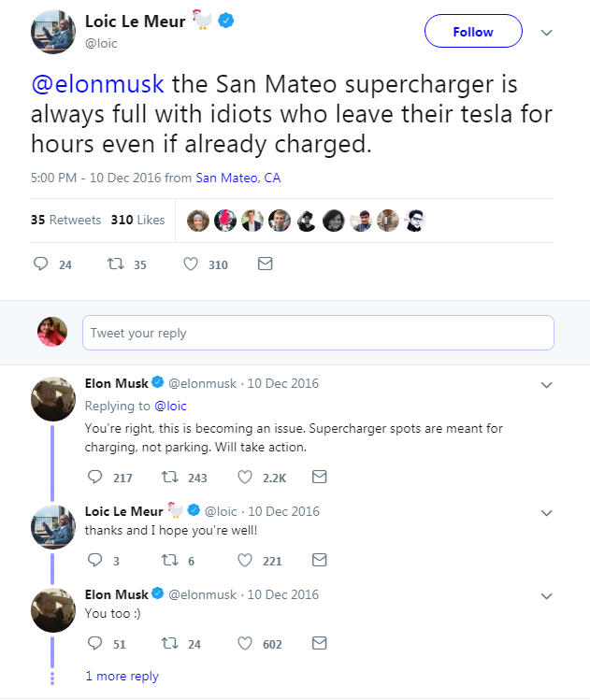Reply to the main Loic Le Meur tweet
The image size is (590, 700).
pyautogui.click(x=41, y=264)
